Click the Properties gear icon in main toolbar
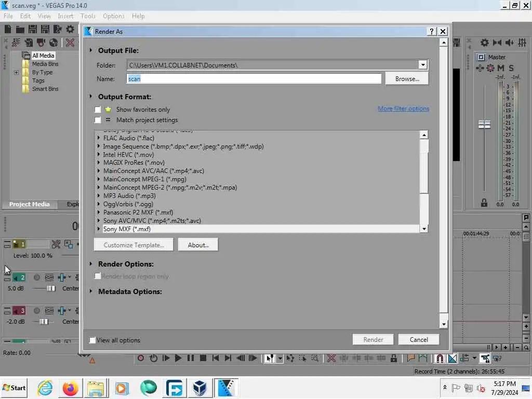Image resolution: width=532 pixels, height=399 pixels. (x=70, y=30)
